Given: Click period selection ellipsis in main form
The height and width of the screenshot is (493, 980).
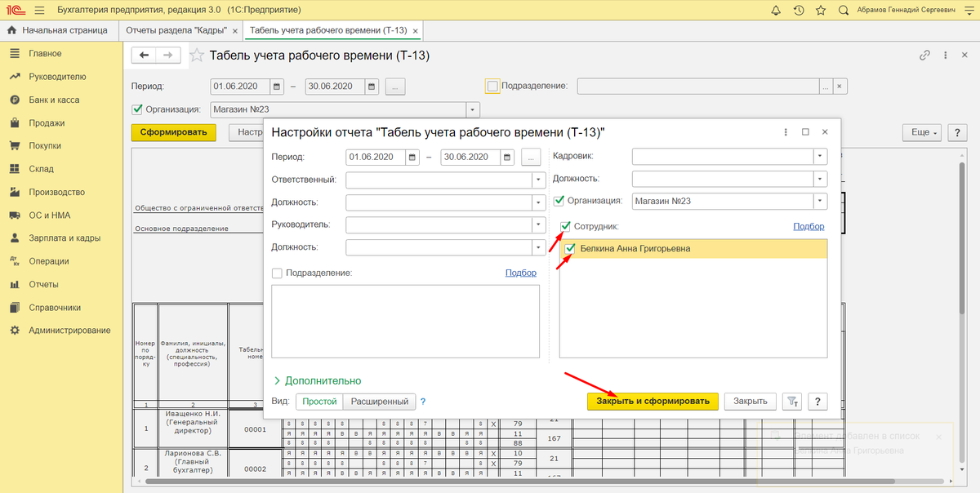Looking at the screenshot, I should coord(395,86).
